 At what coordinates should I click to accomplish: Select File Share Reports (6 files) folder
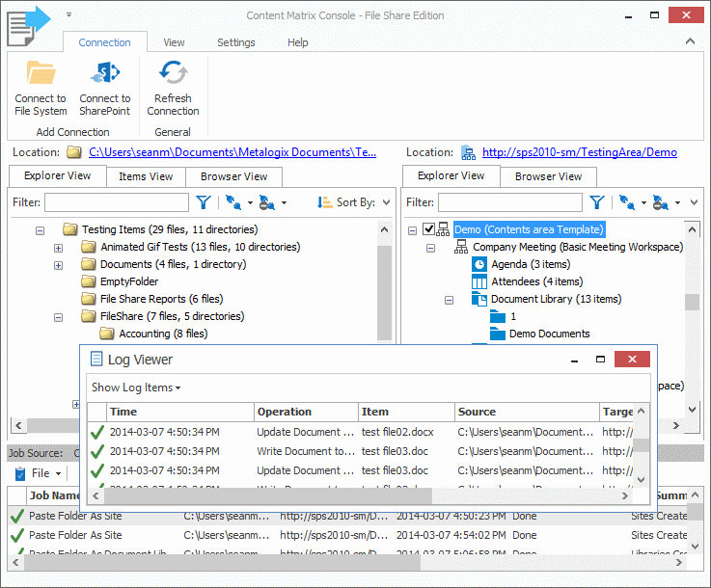pos(161,299)
